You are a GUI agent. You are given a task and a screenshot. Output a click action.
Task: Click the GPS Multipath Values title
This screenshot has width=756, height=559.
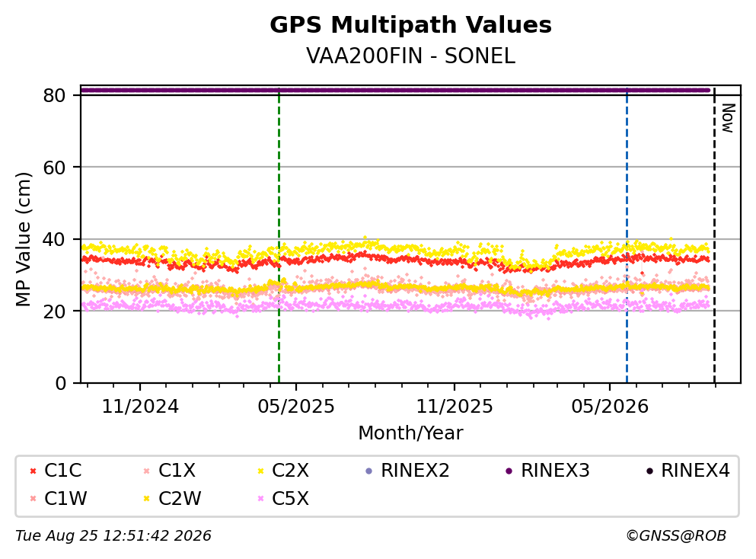click(x=410, y=25)
